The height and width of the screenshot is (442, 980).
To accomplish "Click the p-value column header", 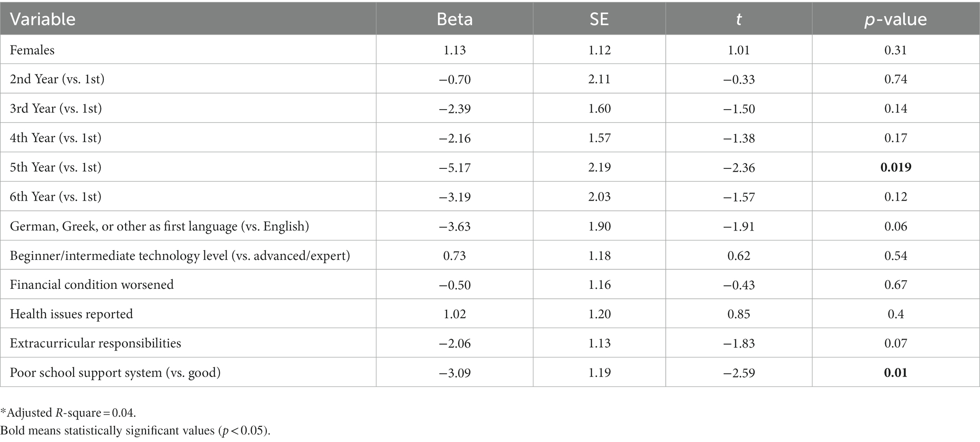I will pos(896,19).
